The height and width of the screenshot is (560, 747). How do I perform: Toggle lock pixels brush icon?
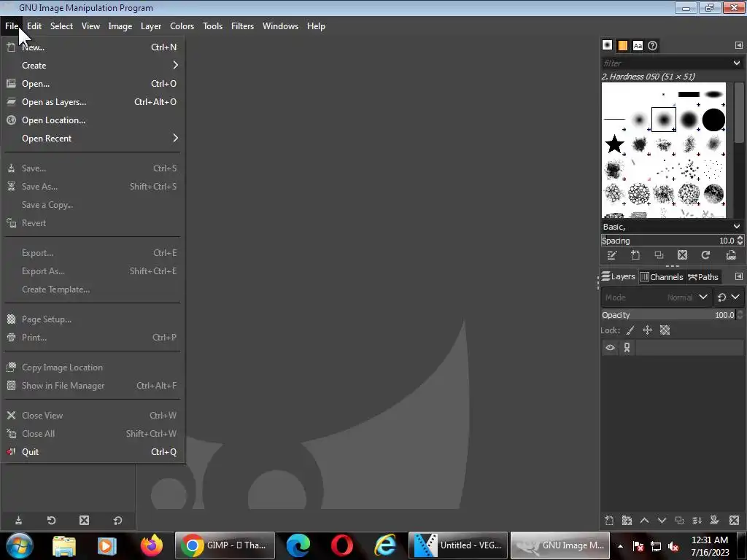(630, 330)
